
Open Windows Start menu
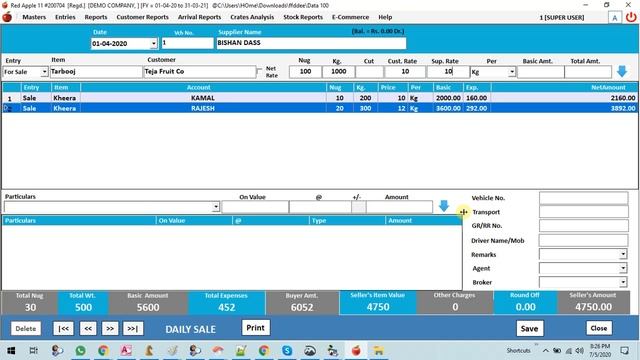click(x=11, y=350)
